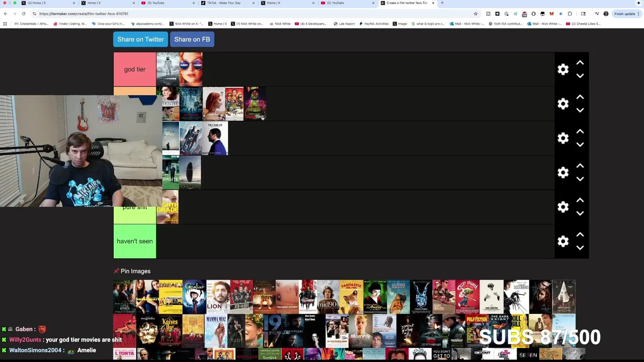Click Once Upon a Time in Hollywood poster
This screenshot has height=362, width=644.
pyautogui.click(x=234, y=104)
